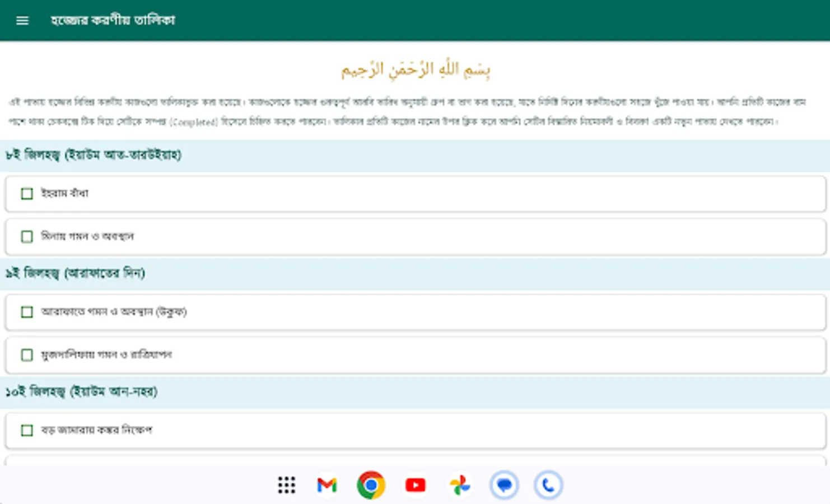The height and width of the screenshot is (504, 830).
Task: Open details for আরাফাতে গমন ও অবস্থান (উকুফ)
Action: [115, 312]
